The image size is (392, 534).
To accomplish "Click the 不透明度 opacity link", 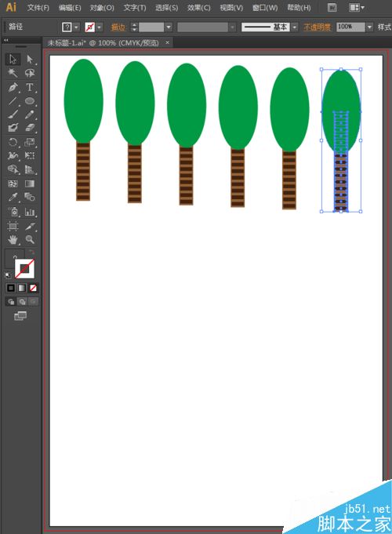I will point(318,27).
